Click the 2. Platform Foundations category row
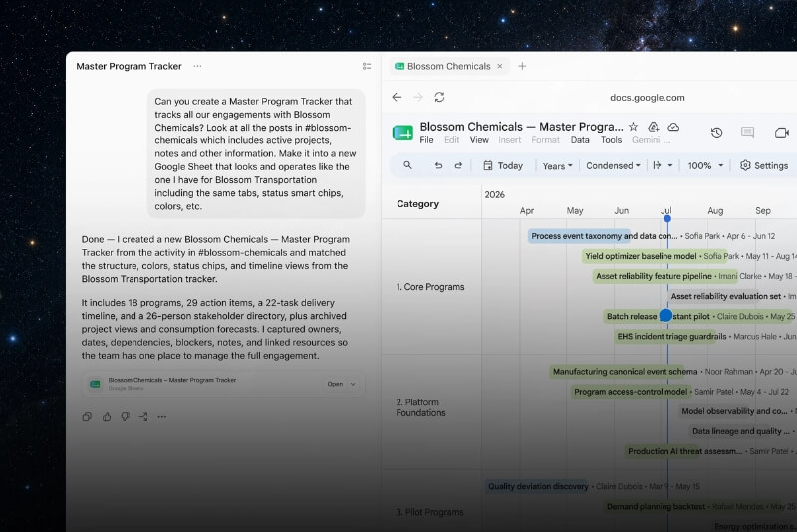Viewport: 797px width, 532px height. [420, 407]
